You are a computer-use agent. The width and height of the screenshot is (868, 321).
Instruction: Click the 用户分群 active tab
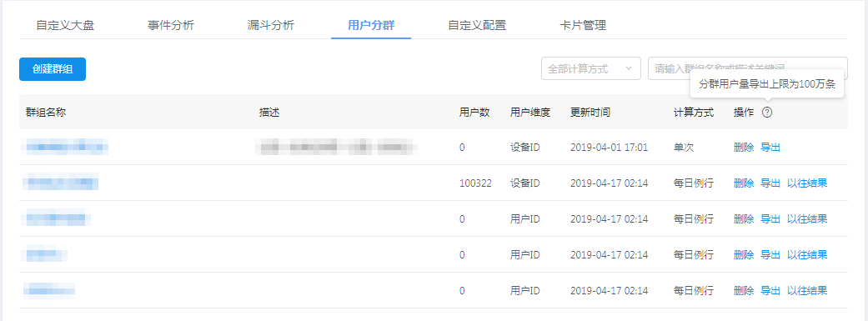click(x=371, y=26)
